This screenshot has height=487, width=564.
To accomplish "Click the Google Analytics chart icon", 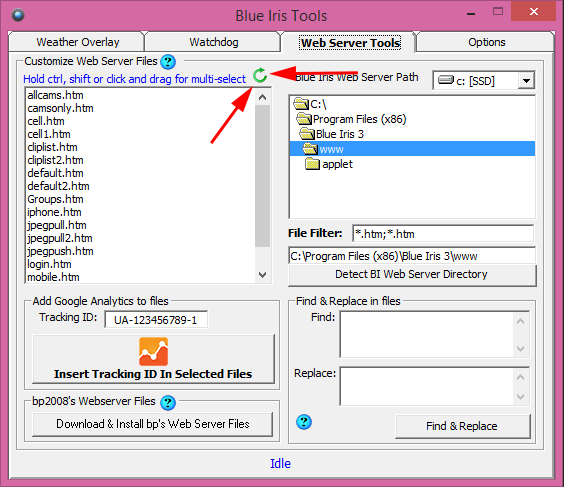I will coord(153,351).
